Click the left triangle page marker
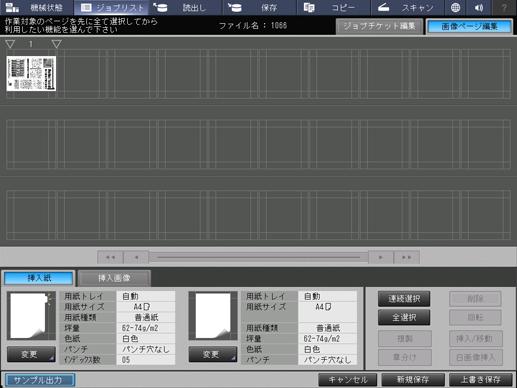The height and width of the screenshot is (388, 517). click(x=10, y=44)
